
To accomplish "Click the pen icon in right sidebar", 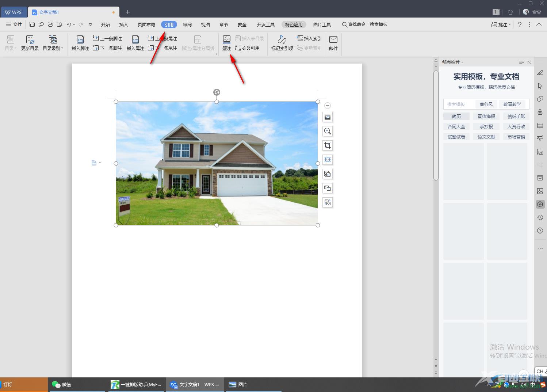I will pyautogui.click(x=540, y=73).
